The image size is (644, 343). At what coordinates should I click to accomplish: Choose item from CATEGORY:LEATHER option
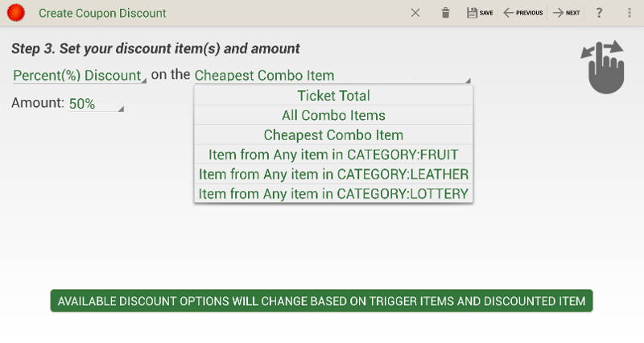click(x=333, y=174)
